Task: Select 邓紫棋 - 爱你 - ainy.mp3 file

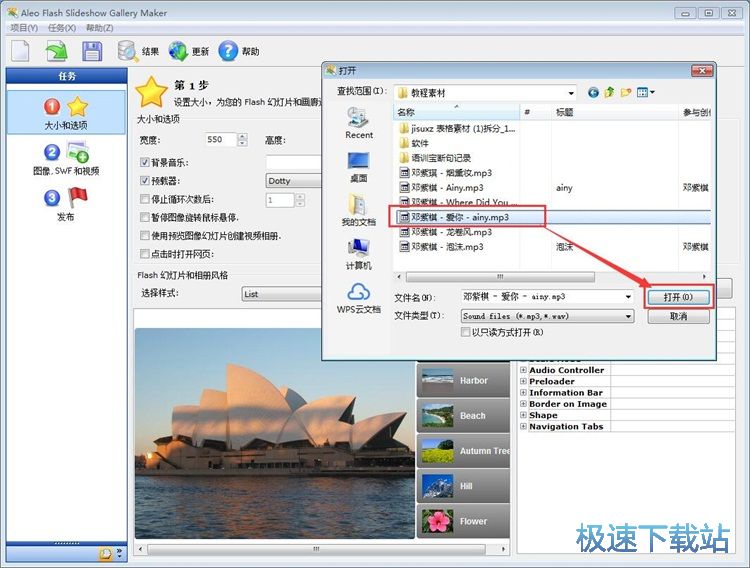Action: pos(454,217)
